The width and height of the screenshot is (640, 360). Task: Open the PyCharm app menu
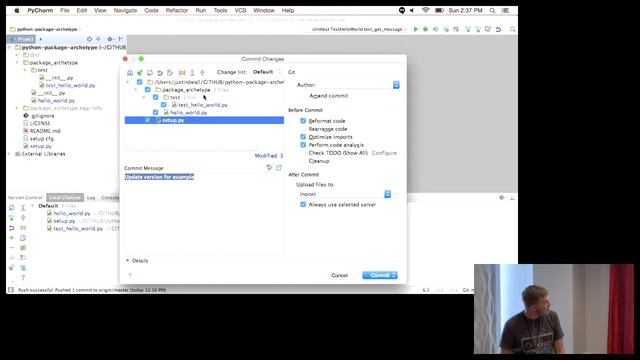coord(40,10)
